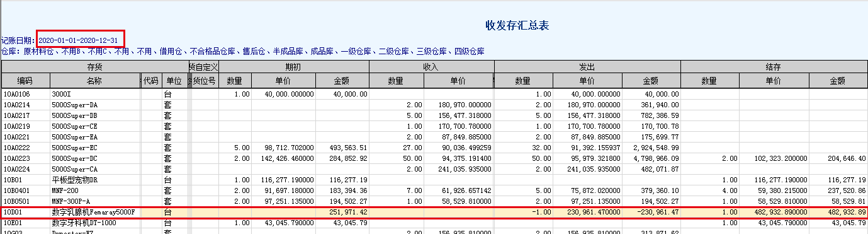Click item name 5000Super-CE
868x234 pixels.
click(74, 126)
